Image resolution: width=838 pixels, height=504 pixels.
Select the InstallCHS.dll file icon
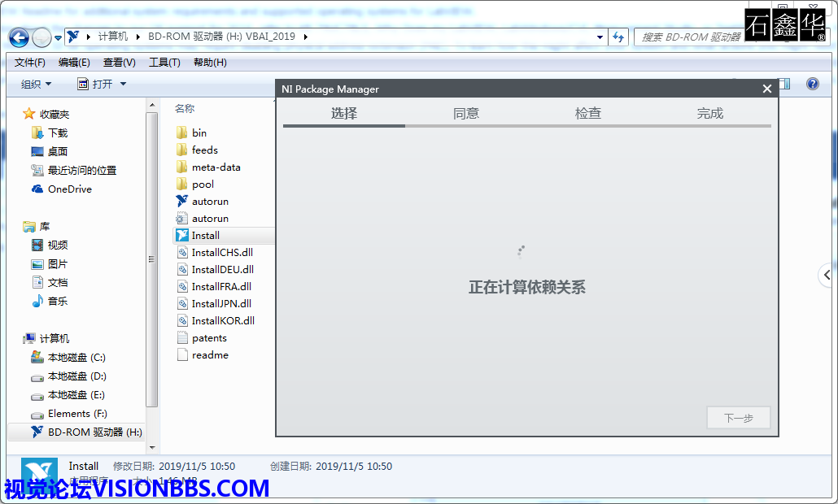tap(181, 252)
